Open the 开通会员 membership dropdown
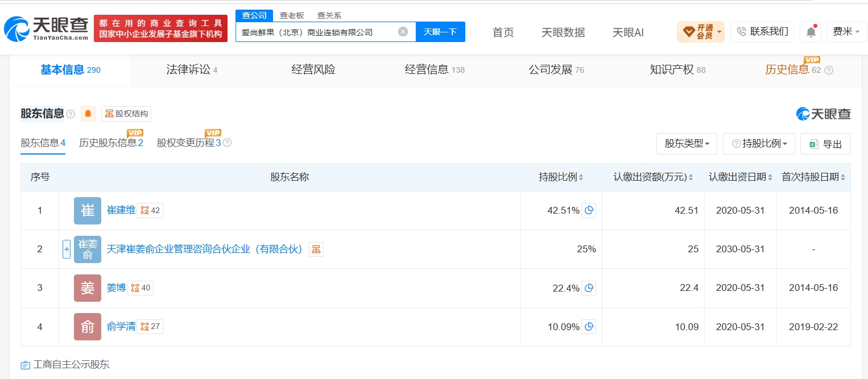This screenshot has height=379, width=868. (701, 32)
